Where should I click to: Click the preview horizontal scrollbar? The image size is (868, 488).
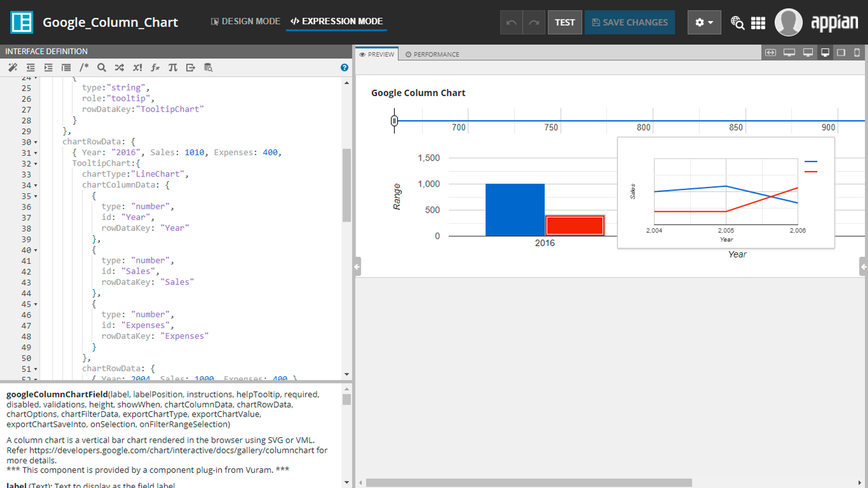(x=529, y=483)
